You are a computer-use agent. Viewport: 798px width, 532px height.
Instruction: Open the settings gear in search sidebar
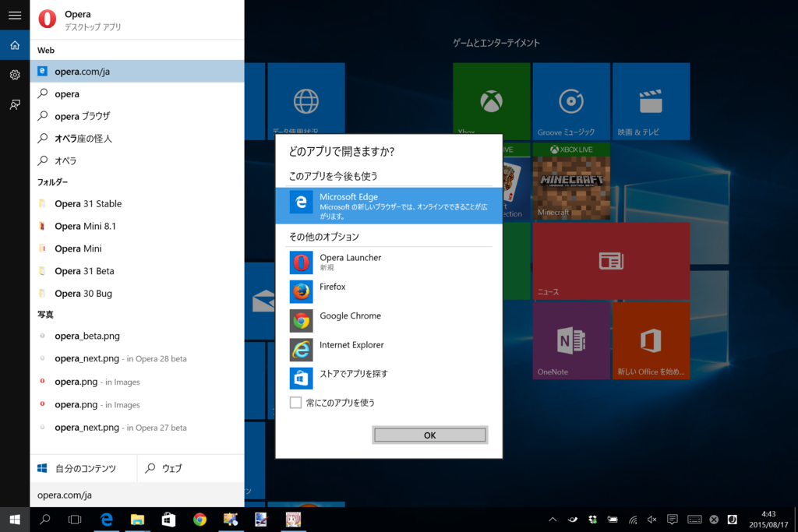click(x=15, y=75)
